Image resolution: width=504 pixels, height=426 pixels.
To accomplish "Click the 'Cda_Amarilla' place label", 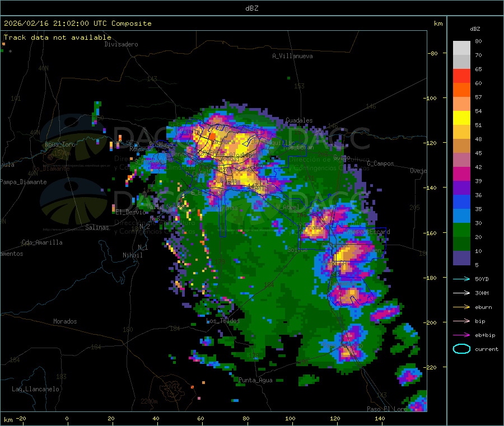I will [x=42, y=242].
